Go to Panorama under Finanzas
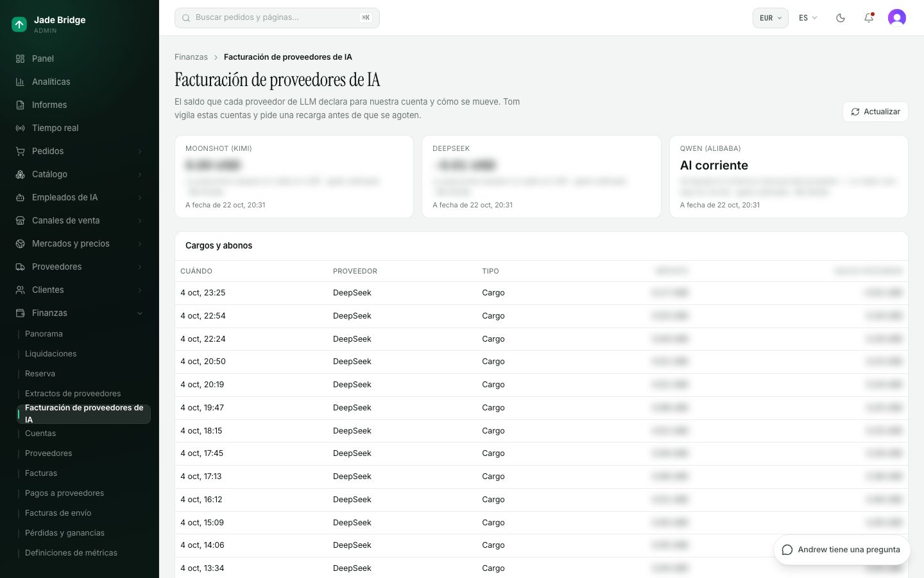The image size is (924, 578). click(44, 334)
